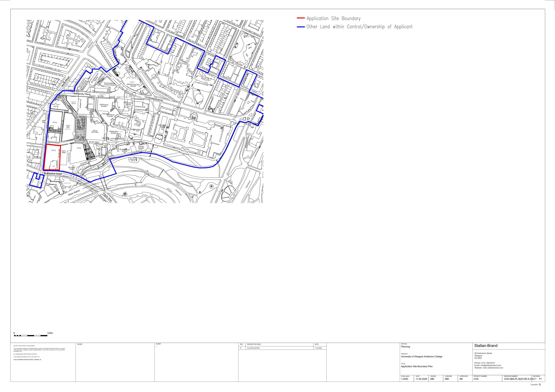Click the 'PLOT H' label on the map
Screen dimensions: 555x392
55,123
